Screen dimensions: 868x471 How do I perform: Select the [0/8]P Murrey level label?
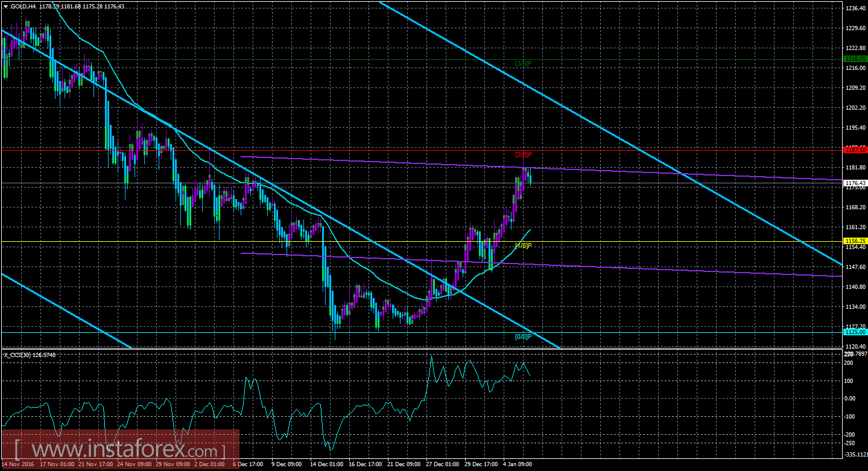[523, 336]
